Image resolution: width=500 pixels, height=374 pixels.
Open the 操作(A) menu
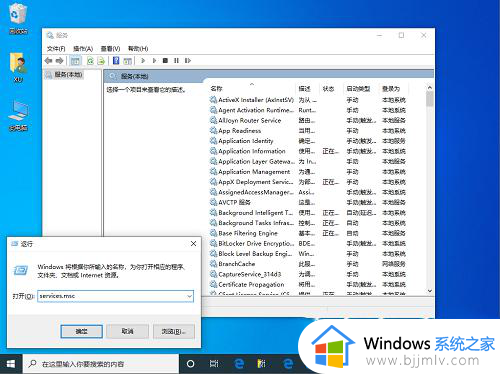tap(83, 49)
